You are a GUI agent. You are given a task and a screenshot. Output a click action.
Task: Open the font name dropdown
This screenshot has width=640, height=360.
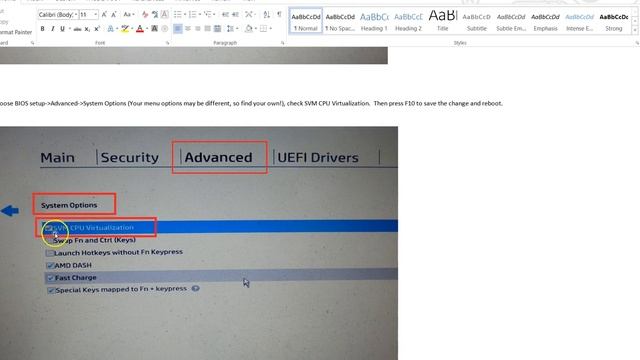coord(76,15)
